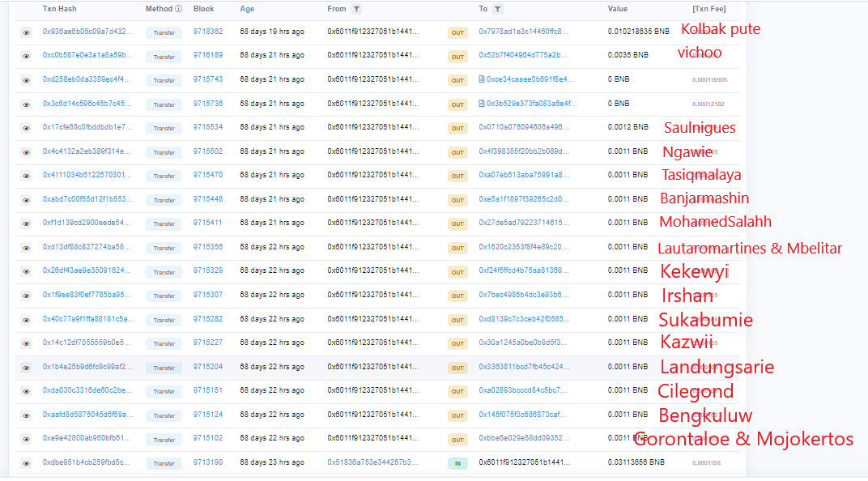Click eye icon for 0x1f9ee83f0ef7785ba95

[26, 296]
